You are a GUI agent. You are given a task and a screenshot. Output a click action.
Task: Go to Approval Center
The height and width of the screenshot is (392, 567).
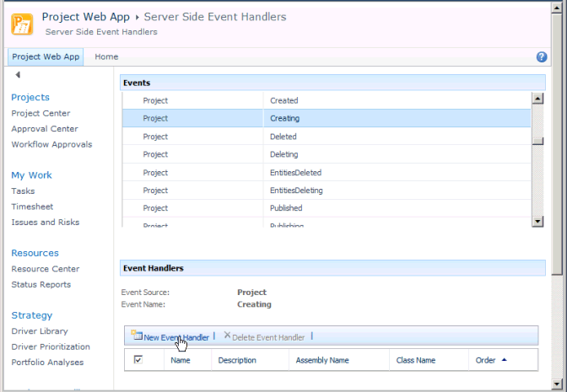pyautogui.click(x=45, y=129)
